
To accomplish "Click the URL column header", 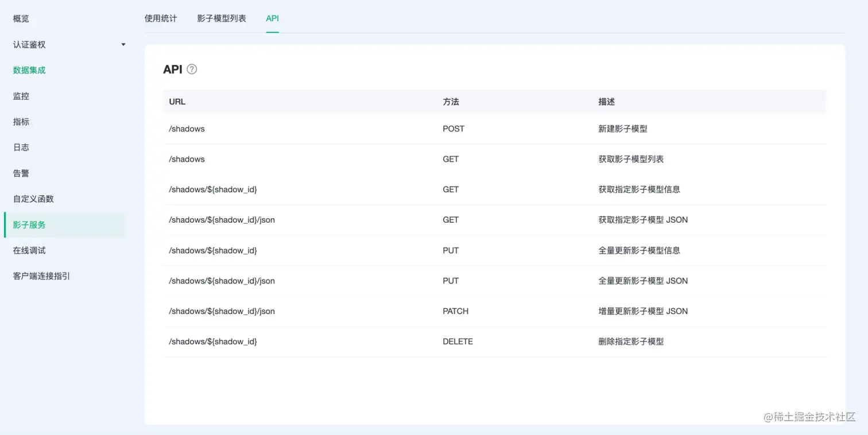I will pyautogui.click(x=177, y=102).
